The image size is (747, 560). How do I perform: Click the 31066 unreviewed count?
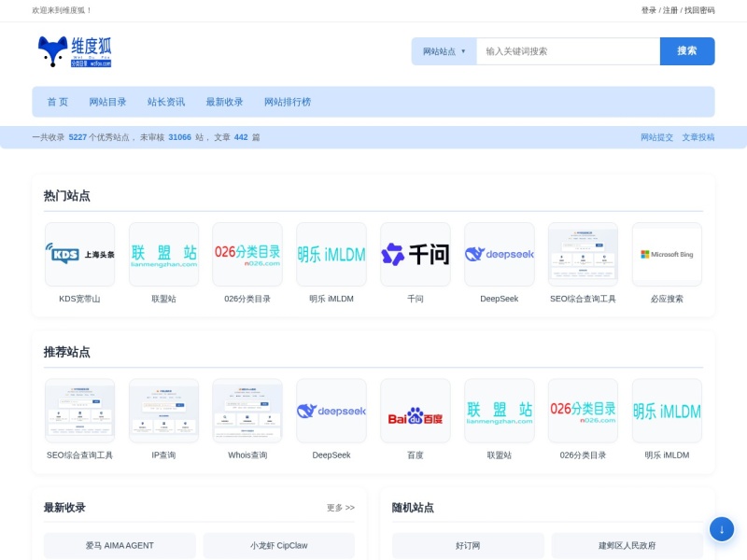click(x=179, y=137)
